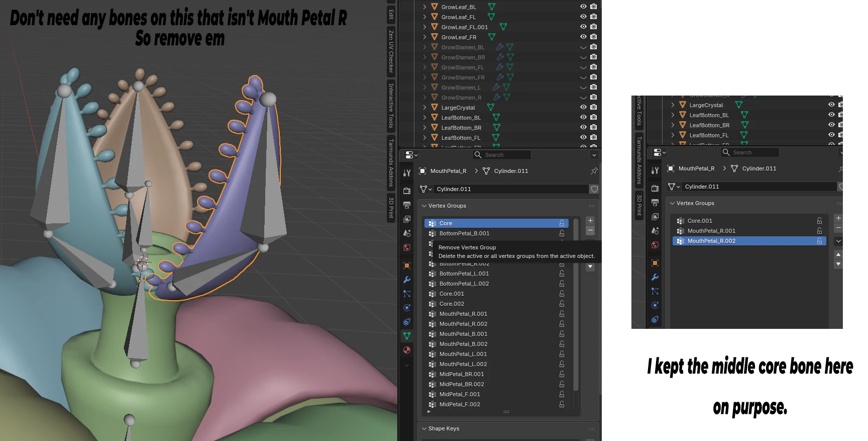The width and height of the screenshot is (868, 441).
Task: Open editor type dropdown in left properties header
Action: click(411, 155)
